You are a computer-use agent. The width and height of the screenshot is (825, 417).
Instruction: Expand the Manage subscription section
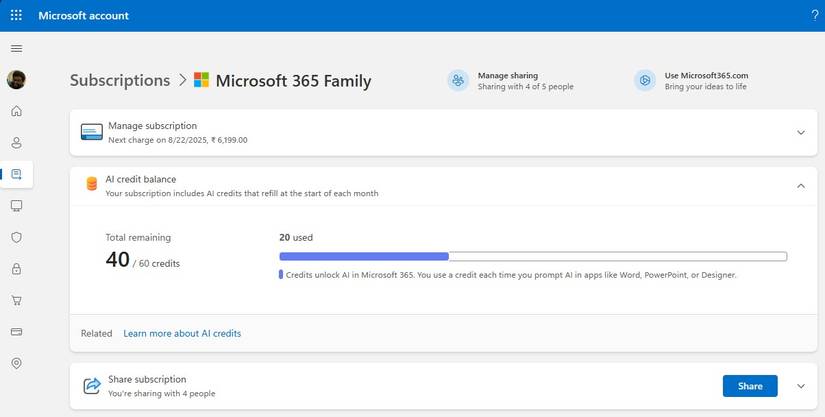point(800,132)
